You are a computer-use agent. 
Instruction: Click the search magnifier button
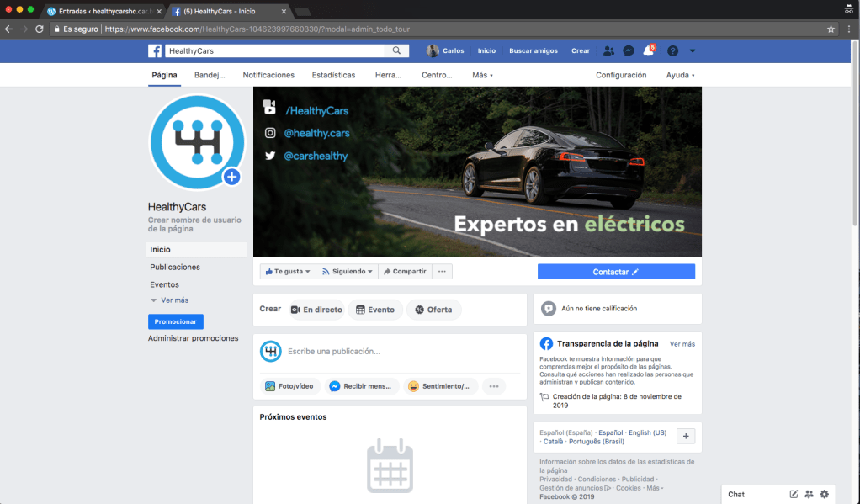[397, 50]
